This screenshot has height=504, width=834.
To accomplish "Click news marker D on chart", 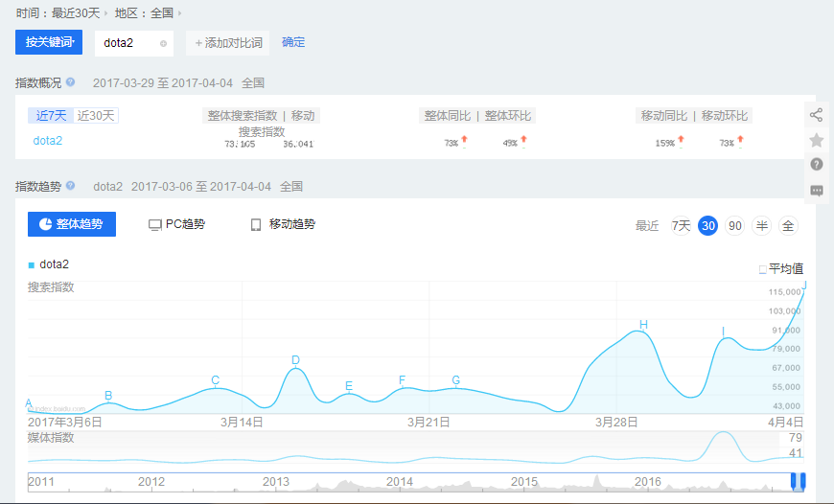I will tap(295, 360).
